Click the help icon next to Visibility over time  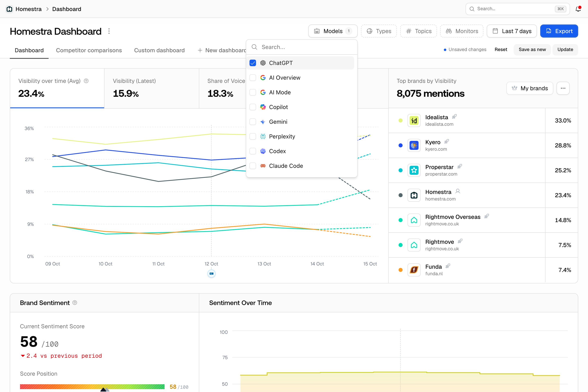pyautogui.click(x=86, y=81)
